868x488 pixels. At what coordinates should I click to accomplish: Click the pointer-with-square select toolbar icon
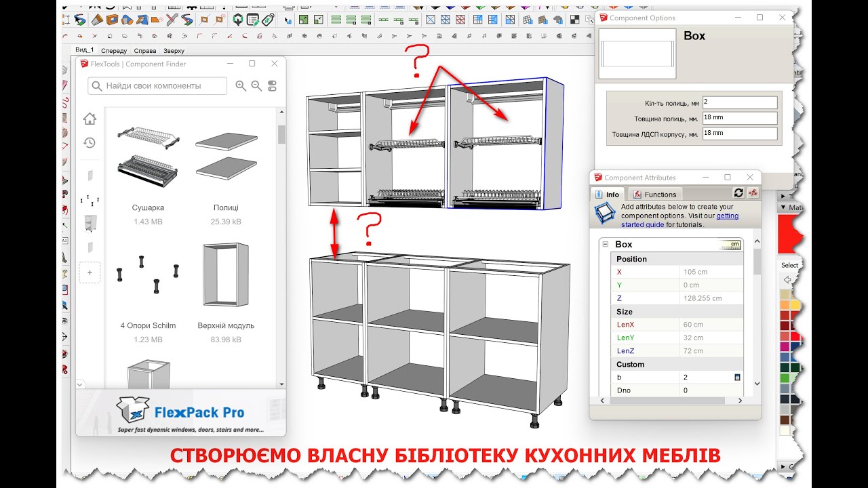(288, 20)
